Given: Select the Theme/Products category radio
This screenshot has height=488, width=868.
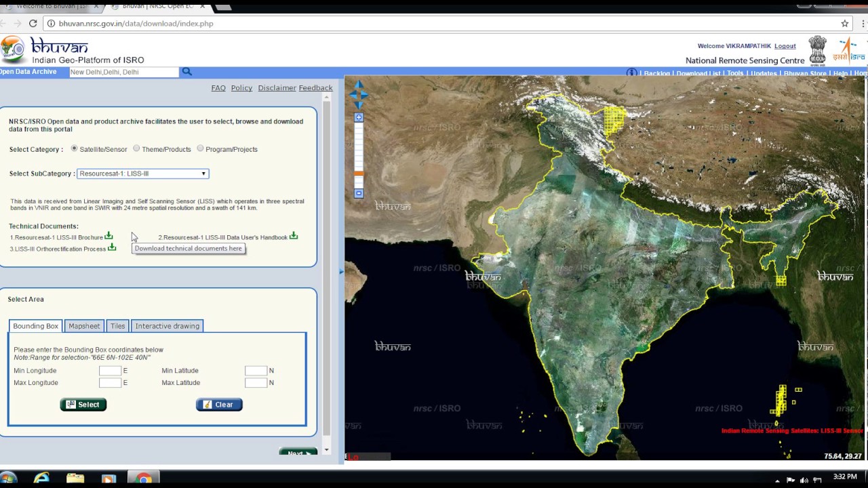Looking at the screenshot, I should pos(136,148).
